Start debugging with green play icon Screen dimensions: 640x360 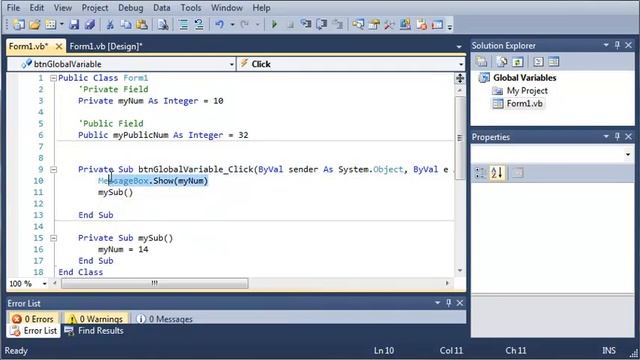click(x=274, y=24)
